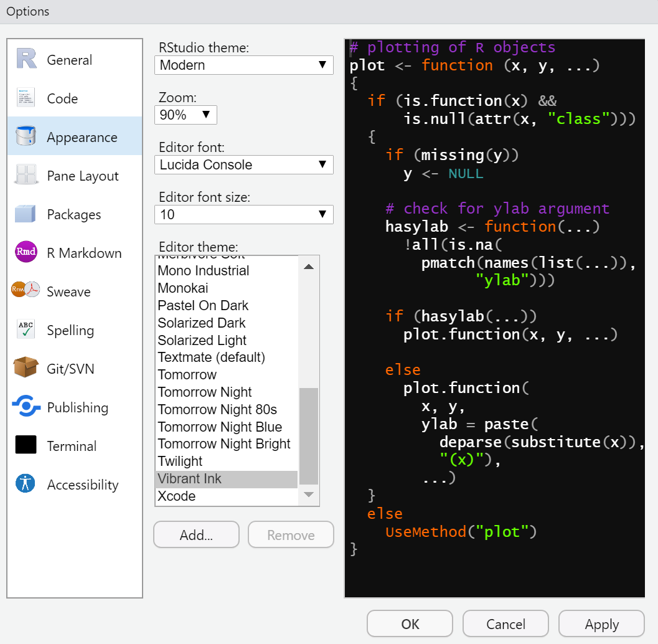
Task: Open the R Markdown section
Action: [75, 252]
